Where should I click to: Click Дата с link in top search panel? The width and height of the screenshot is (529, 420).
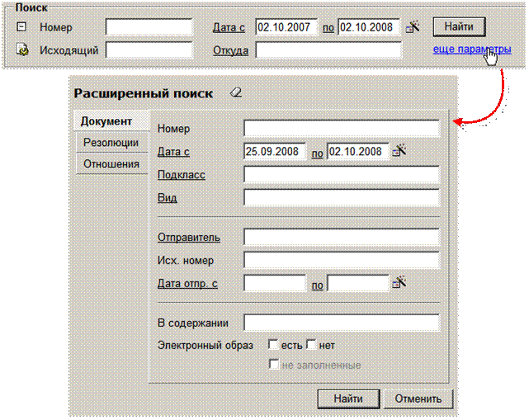point(229,27)
